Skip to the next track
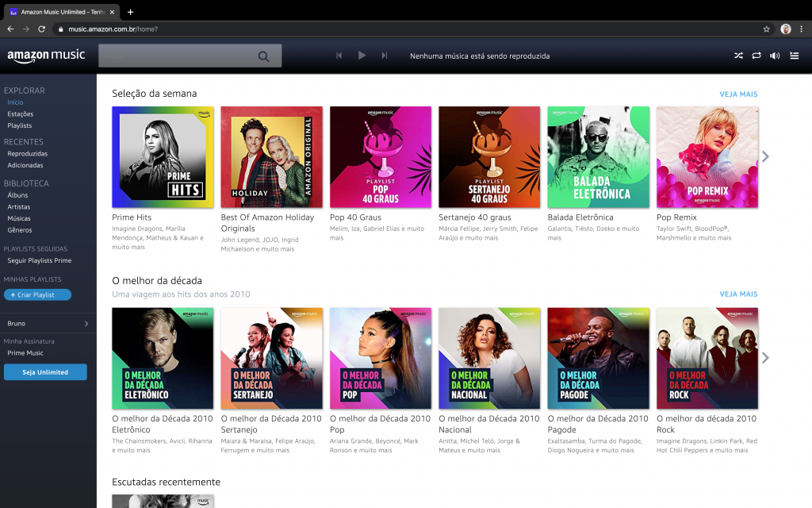This screenshot has height=508, width=812. 385,56
